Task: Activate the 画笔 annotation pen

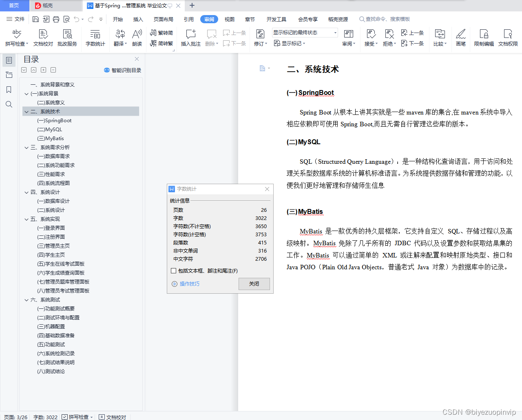Action: tap(460, 37)
